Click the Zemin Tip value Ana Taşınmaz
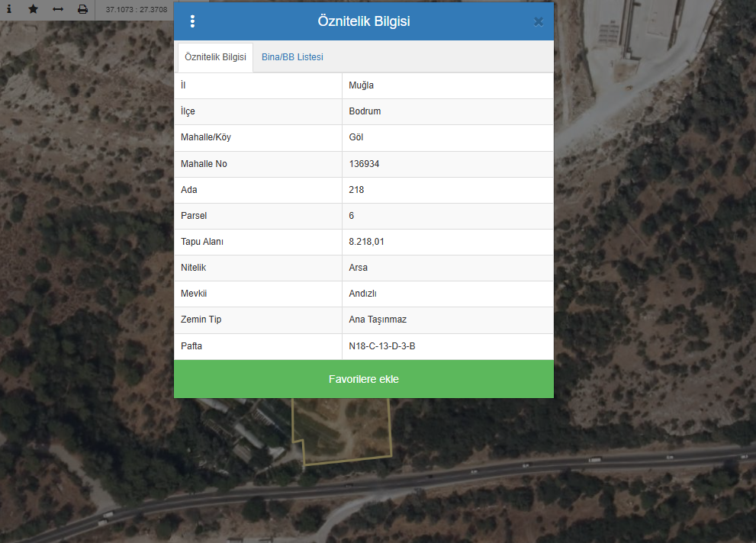 (x=378, y=320)
